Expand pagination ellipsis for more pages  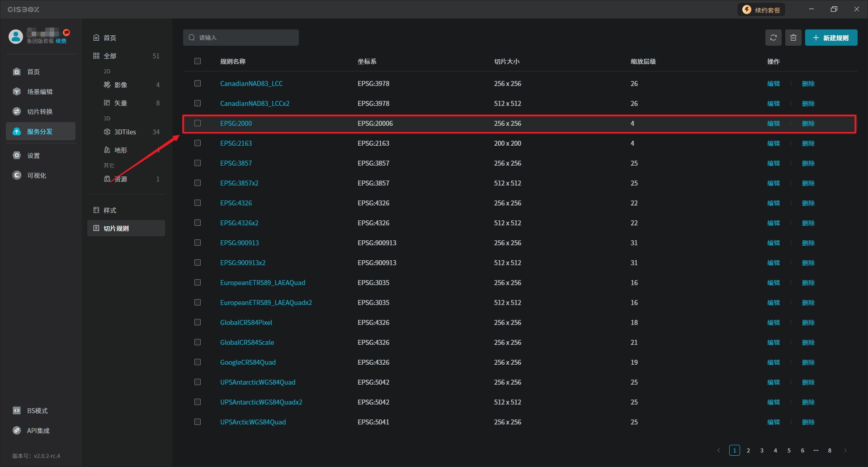[x=816, y=450]
